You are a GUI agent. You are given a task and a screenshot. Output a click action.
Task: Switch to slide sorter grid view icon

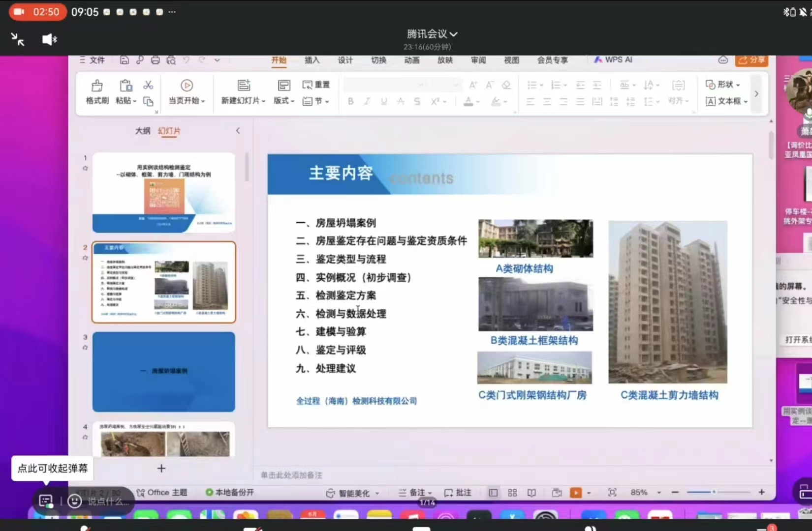pos(512,492)
